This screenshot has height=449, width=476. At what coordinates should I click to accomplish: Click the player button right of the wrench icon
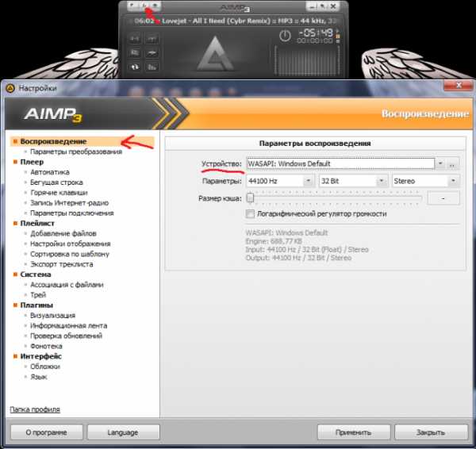click(x=155, y=6)
